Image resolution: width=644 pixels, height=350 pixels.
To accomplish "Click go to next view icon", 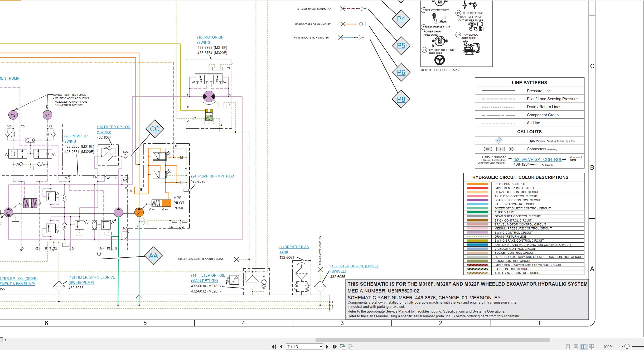I will [x=351, y=347].
